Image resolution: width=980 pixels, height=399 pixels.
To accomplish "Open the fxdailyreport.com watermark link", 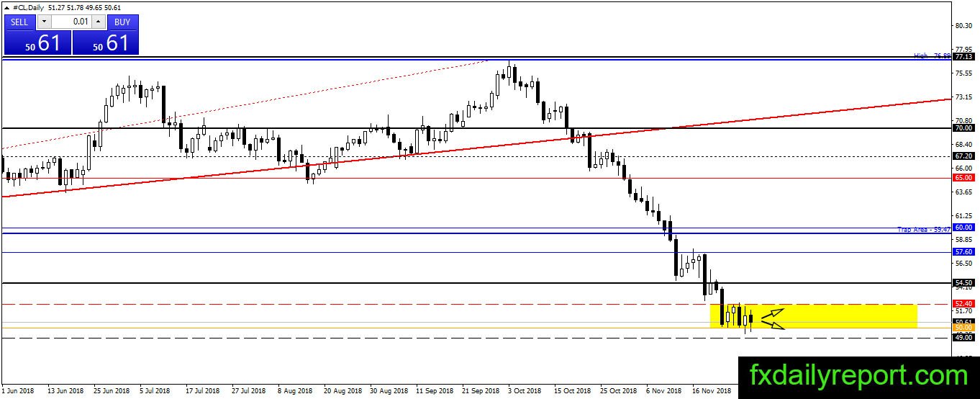I will (x=858, y=376).
